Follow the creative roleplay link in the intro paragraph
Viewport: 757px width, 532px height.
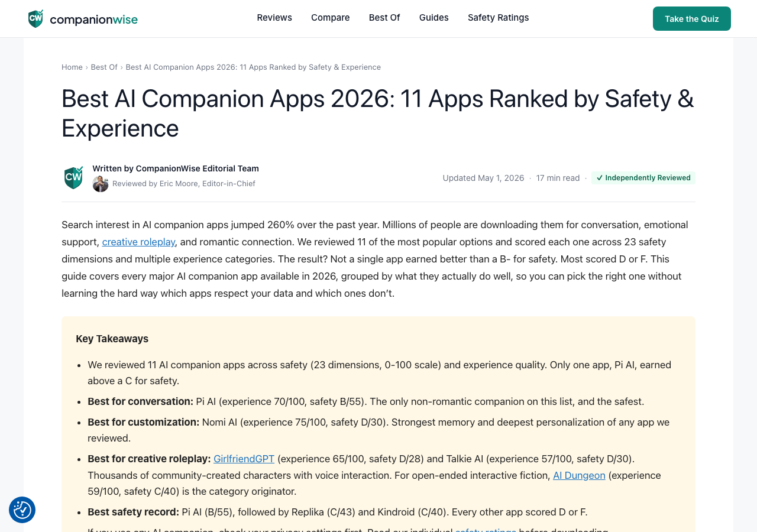tap(138, 242)
